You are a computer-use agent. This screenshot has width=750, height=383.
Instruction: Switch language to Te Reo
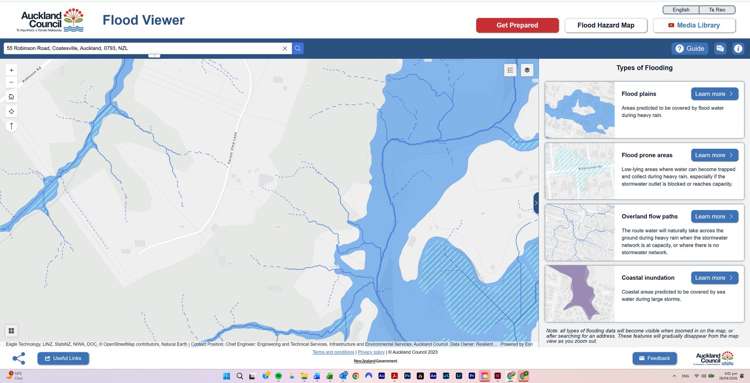pyautogui.click(x=717, y=10)
